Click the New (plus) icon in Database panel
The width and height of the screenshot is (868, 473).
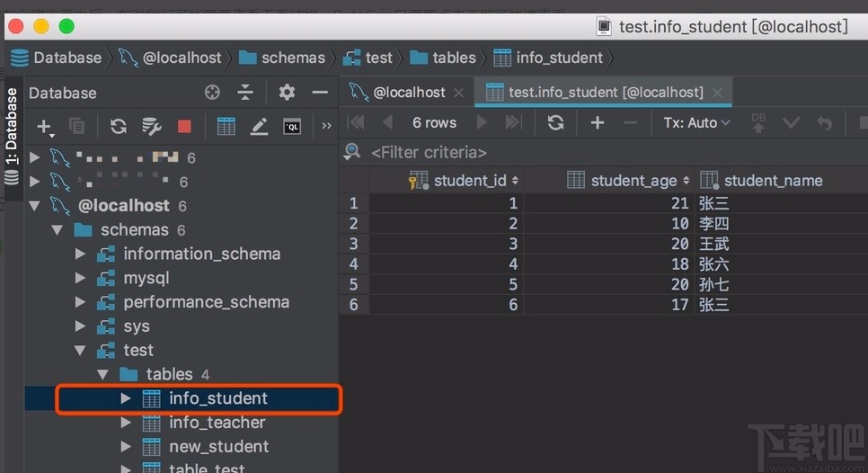coord(44,127)
